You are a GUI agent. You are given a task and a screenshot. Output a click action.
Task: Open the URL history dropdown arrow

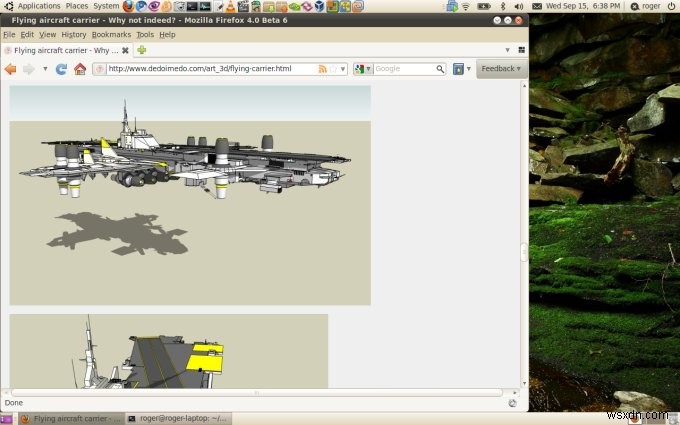point(343,69)
